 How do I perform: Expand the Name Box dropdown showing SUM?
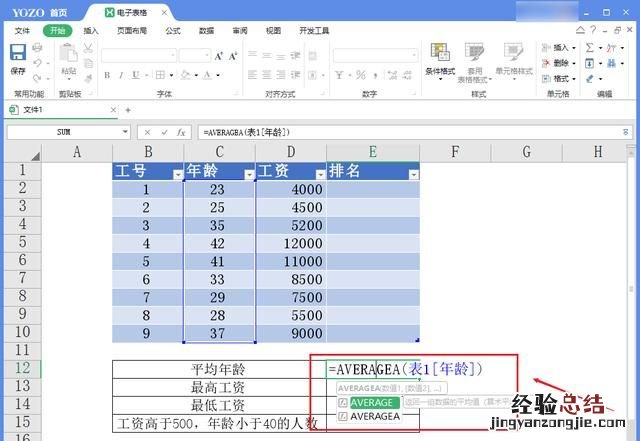coord(125,132)
